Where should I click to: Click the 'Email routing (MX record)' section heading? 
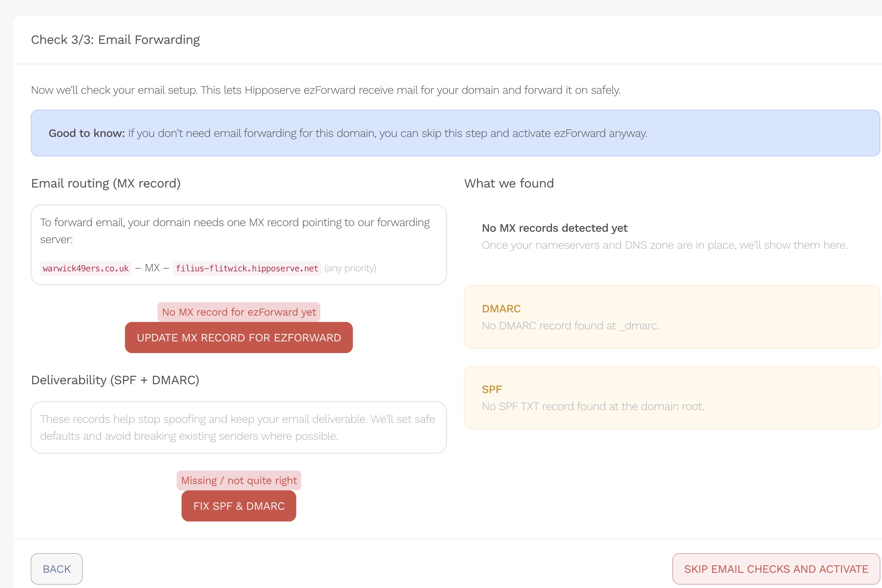(x=106, y=183)
